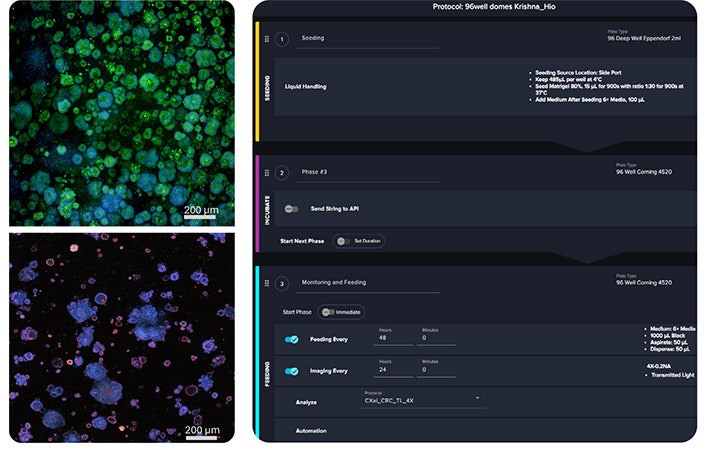The image size is (708, 450).
Task: Disable the Feeding Every switch
Action: click(x=292, y=339)
